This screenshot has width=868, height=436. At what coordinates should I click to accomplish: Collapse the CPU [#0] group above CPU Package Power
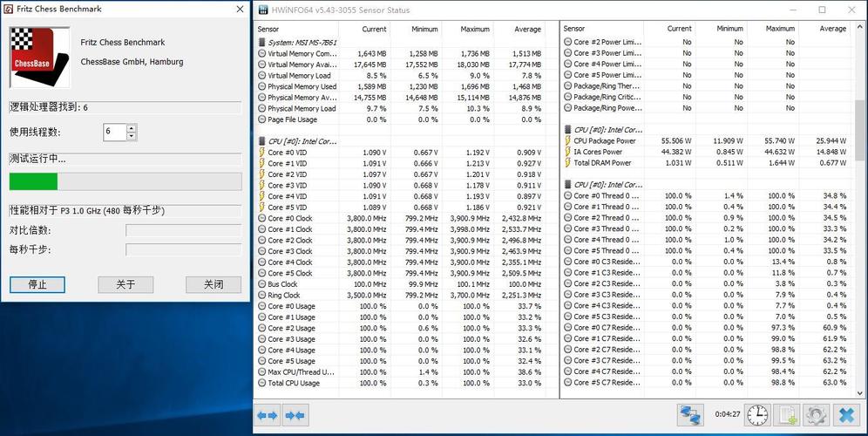[603, 130]
